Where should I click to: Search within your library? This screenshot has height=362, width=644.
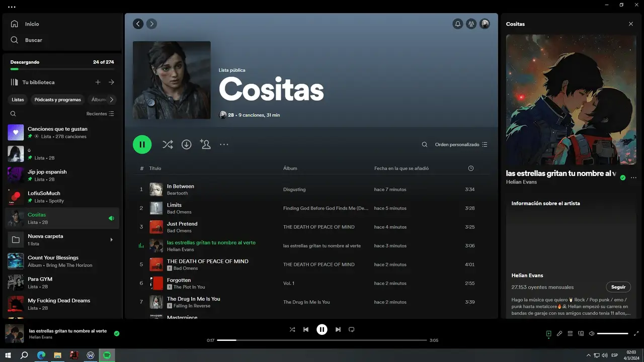pos(13,114)
